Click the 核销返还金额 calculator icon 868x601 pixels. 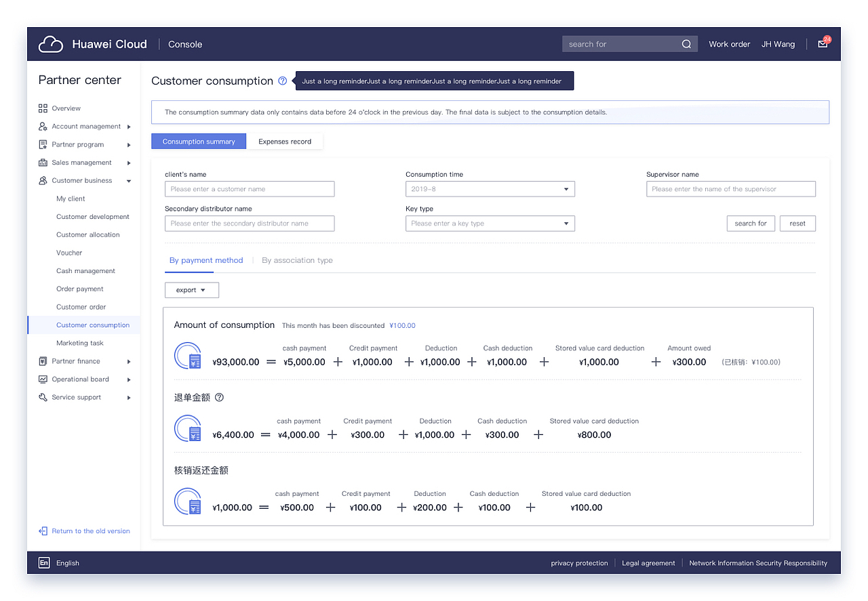tap(188, 501)
